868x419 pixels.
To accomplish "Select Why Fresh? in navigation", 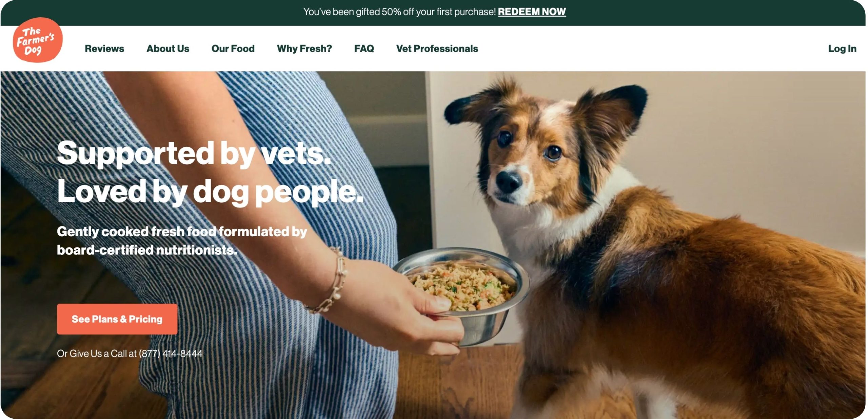I will point(304,49).
